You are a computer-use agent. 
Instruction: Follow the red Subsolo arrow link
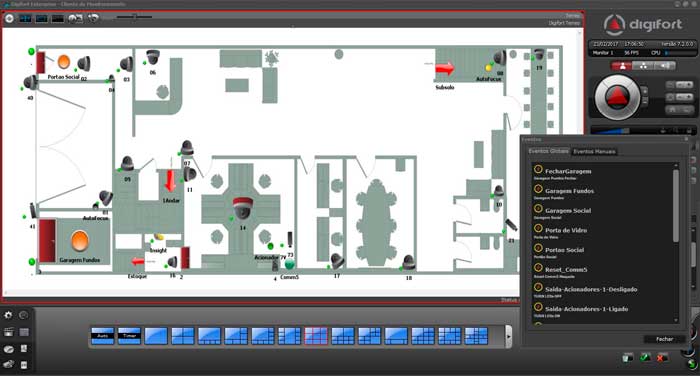tap(444, 69)
